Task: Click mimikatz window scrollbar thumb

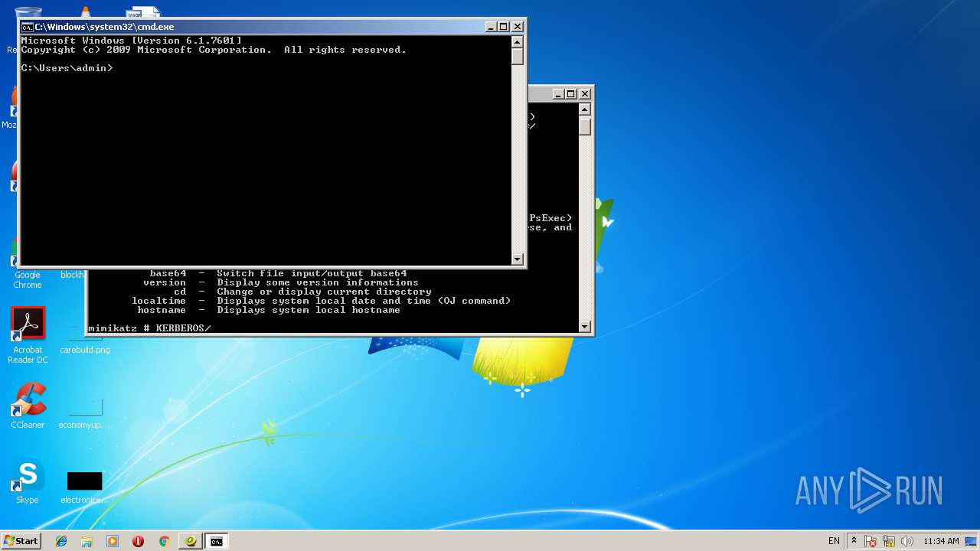Action: tap(585, 126)
